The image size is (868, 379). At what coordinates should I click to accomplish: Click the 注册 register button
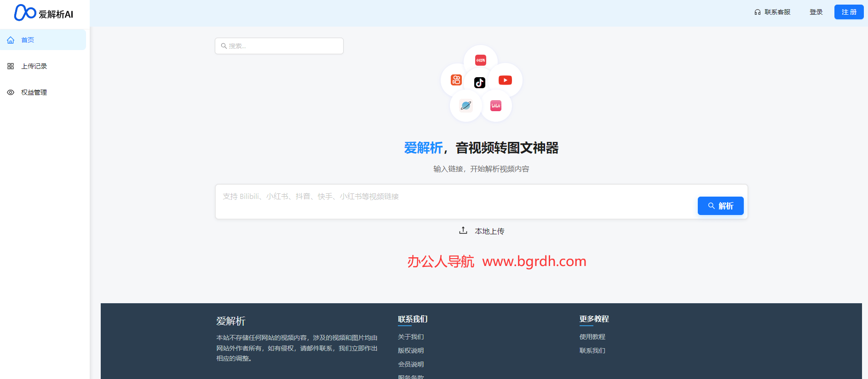[849, 12]
